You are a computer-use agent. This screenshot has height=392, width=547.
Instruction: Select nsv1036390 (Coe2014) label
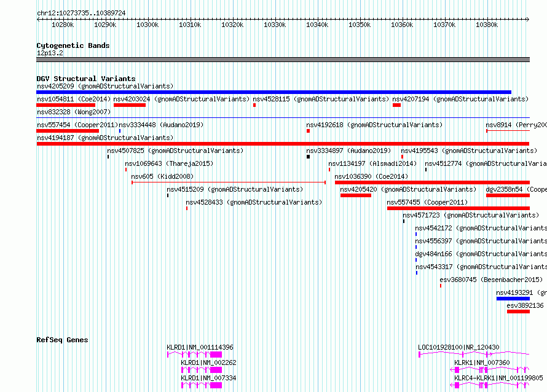pyautogui.click(x=371, y=176)
